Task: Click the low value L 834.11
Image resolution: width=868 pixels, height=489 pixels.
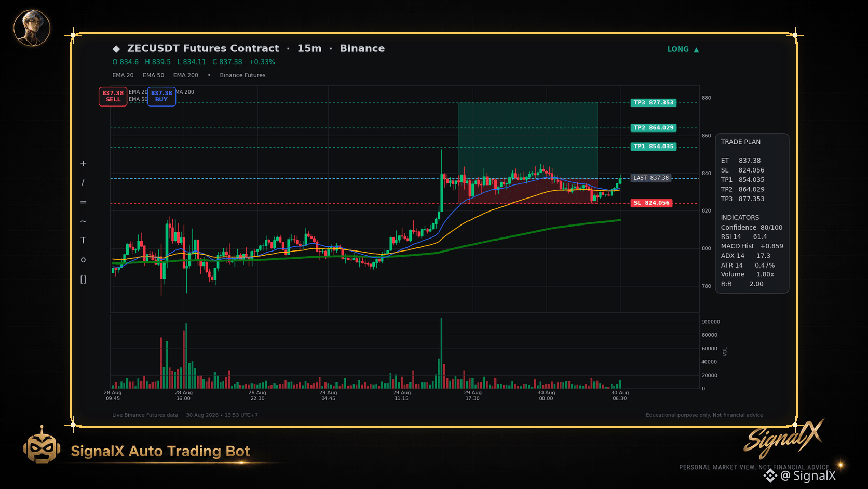Action: pos(192,62)
